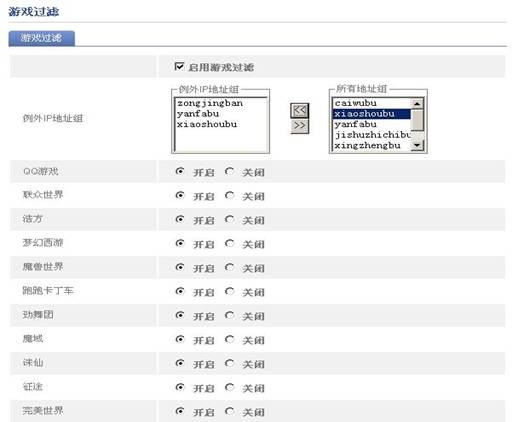Click the listbox scroll down arrow
Screen dimensions: 518x422
[417, 145]
